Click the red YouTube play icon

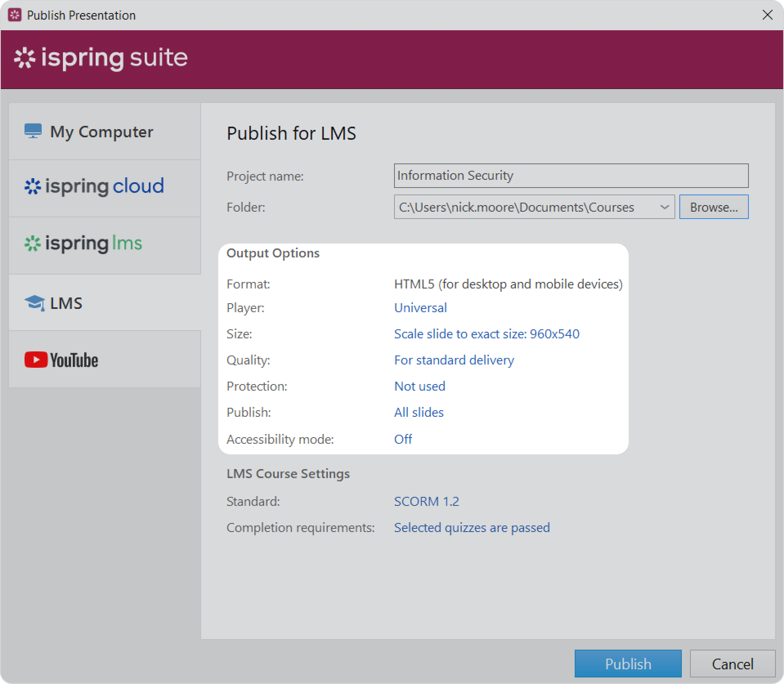point(36,360)
